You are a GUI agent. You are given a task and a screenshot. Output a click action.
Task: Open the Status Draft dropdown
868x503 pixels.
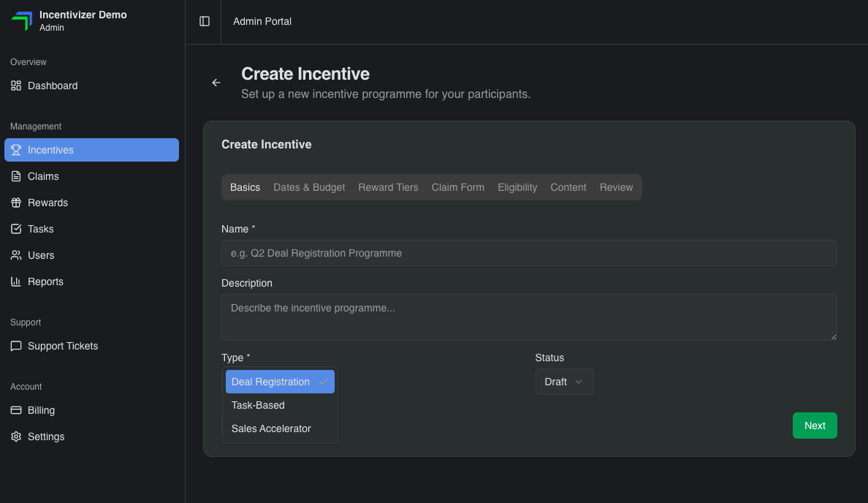click(x=564, y=382)
